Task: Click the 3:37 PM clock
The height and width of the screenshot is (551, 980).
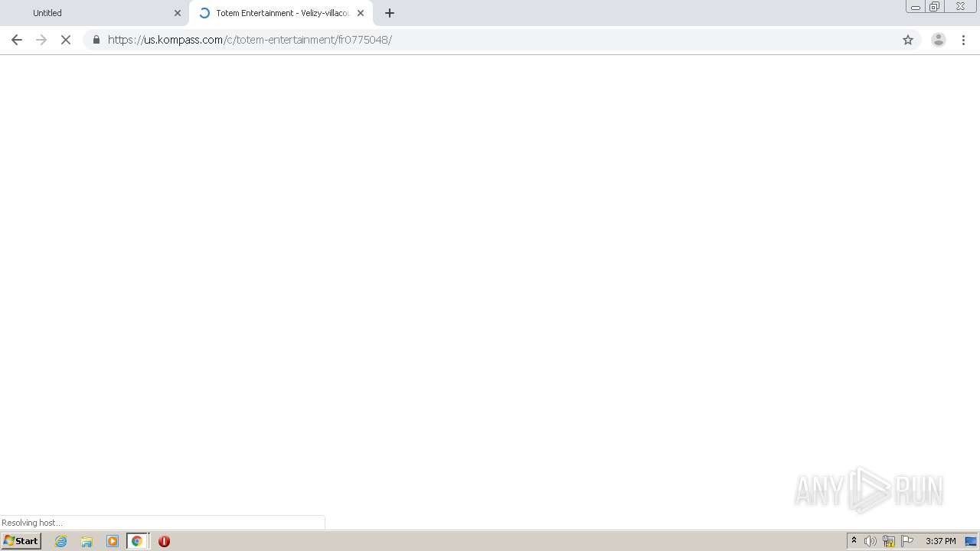Action: [941, 541]
